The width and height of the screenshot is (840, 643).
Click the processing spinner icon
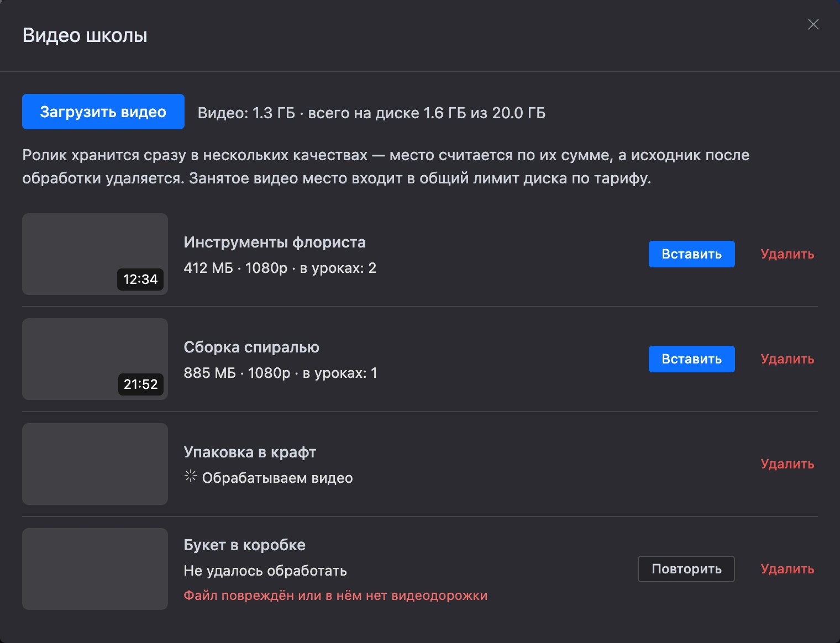point(191,476)
